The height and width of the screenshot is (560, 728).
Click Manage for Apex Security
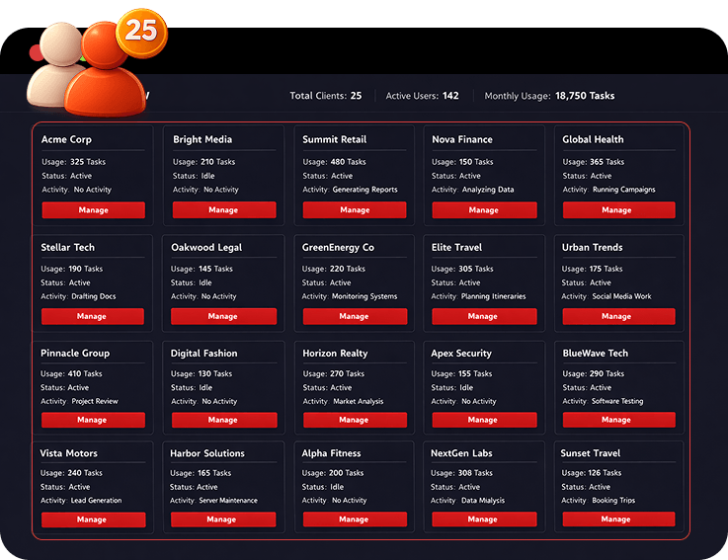[x=482, y=420]
